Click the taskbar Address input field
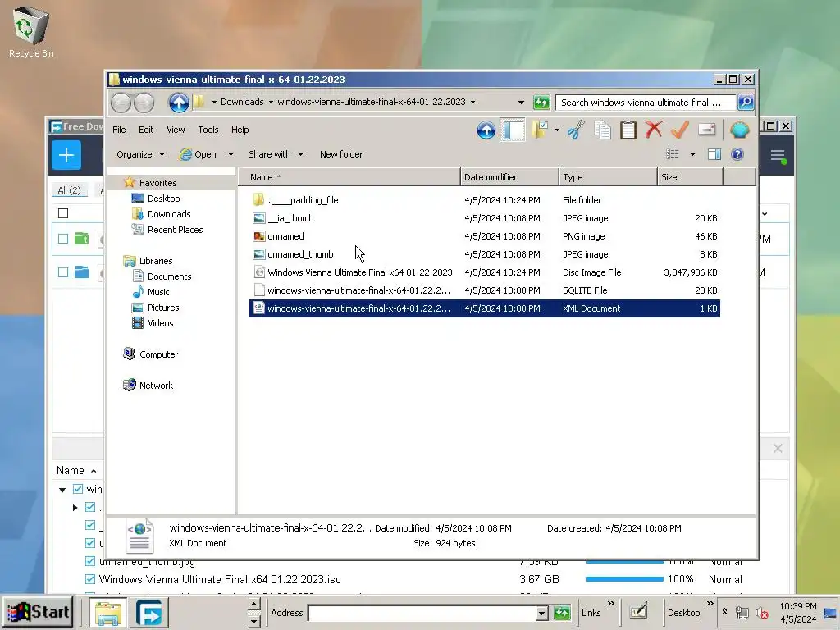Image resolution: width=840 pixels, height=630 pixels. [x=422, y=613]
